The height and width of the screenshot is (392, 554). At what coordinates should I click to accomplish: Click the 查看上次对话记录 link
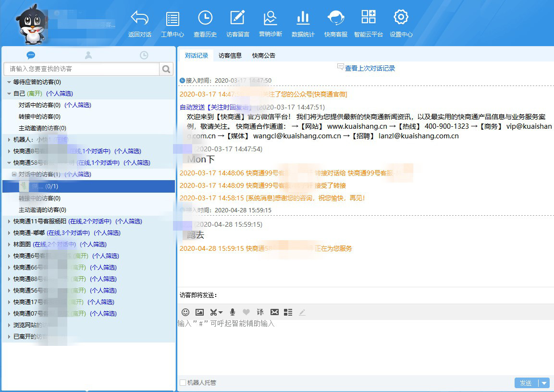pos(369,68)
